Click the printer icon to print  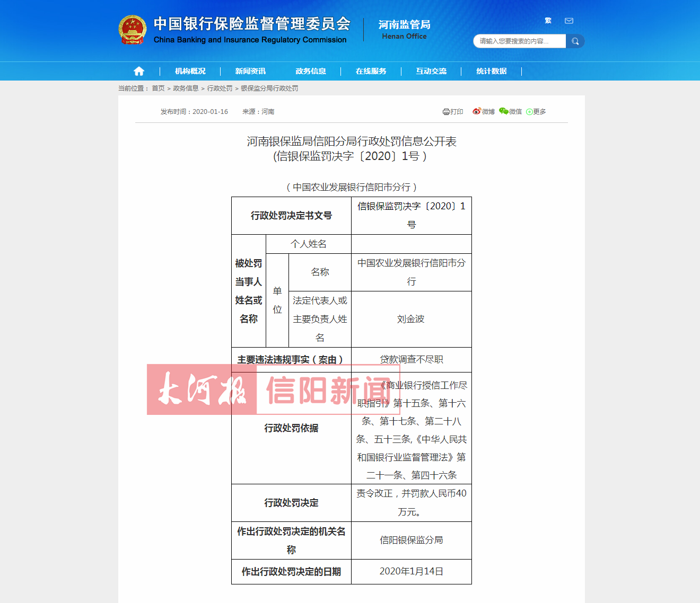pyautogui.click(x=446, y=112)
